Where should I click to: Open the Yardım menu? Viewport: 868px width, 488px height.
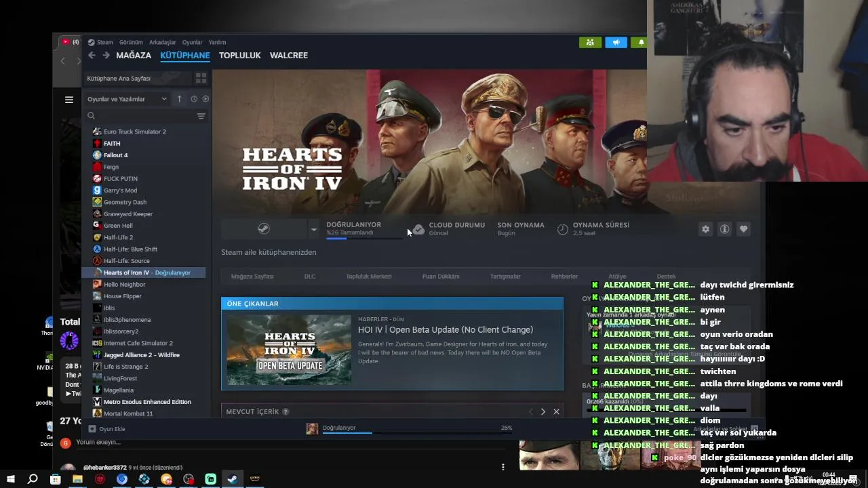click(217, 42)
